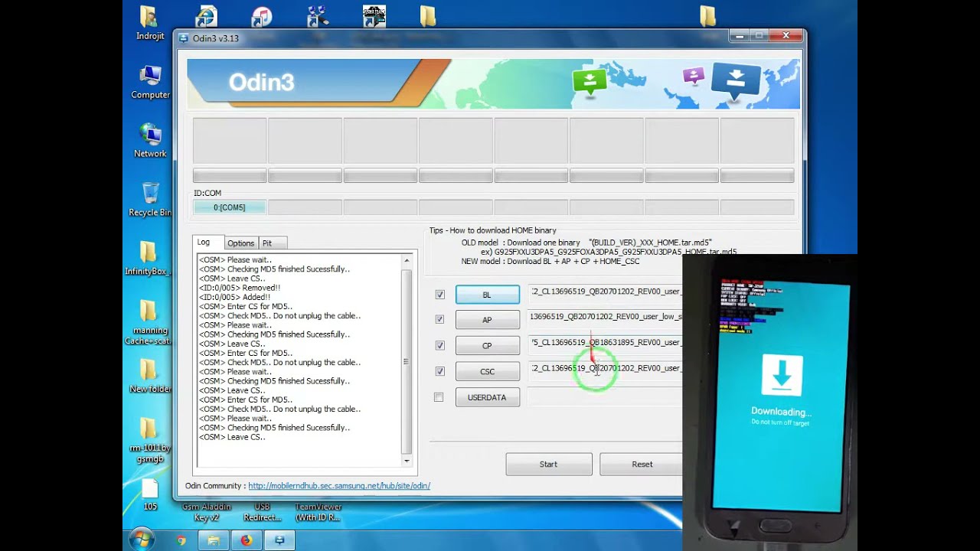Viewport: 980px width, 551px height.
Task: Click '<ID:0/005> Removed!!' log line
Action: pyautogui.click(x=240, y=288)
